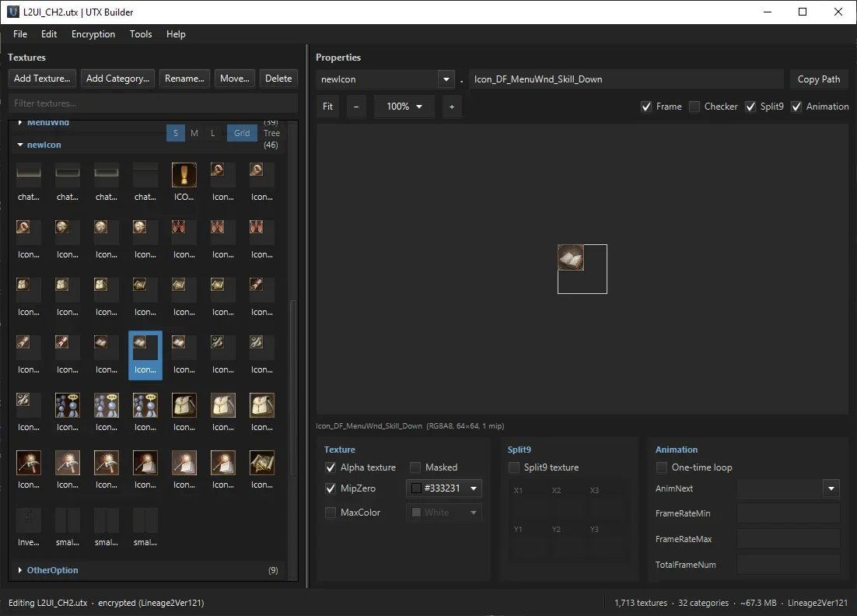Image resolution: width=857 pixels, height=616 pixels.
Task: Expand the OtherOption category
Action: tap(20, 570)
